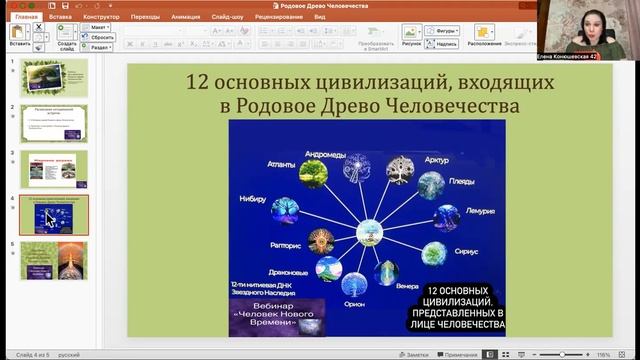This screenshot has width=640, height=360.
Task: Click the Redo arrow in title bar
Action: [97, 6]
